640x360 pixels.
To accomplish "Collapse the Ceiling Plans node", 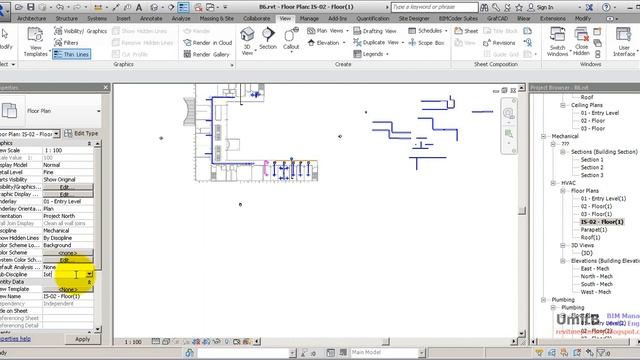I will 563,105.
